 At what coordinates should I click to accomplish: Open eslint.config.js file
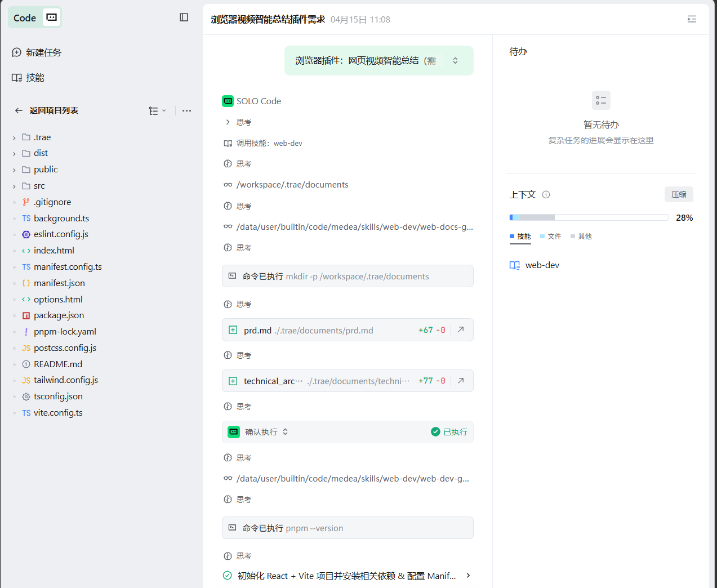click(55, 234)
